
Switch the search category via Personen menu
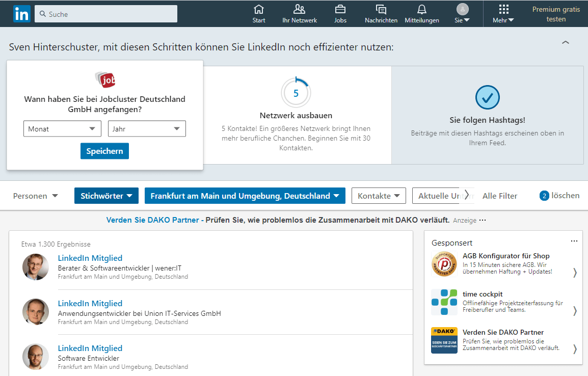pyautogui.click(x=35, y=195)
